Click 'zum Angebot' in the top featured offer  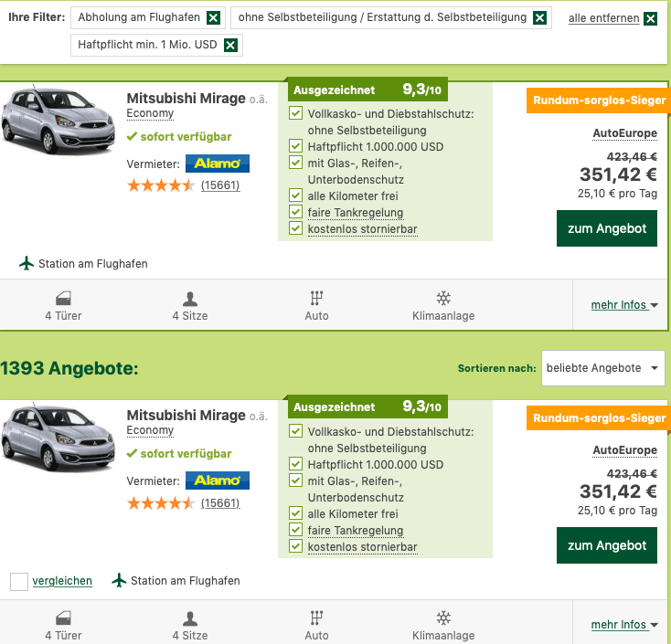[607, 228]
